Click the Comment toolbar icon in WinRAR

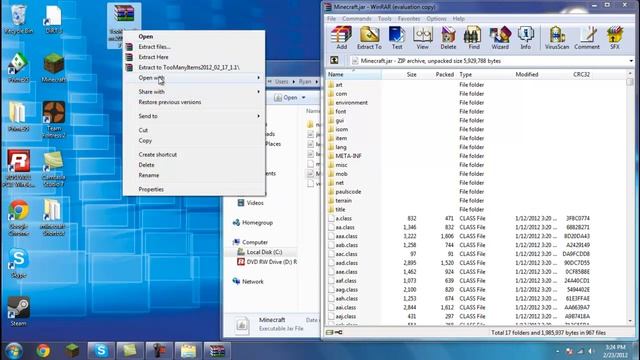click(x=587, y=38)
